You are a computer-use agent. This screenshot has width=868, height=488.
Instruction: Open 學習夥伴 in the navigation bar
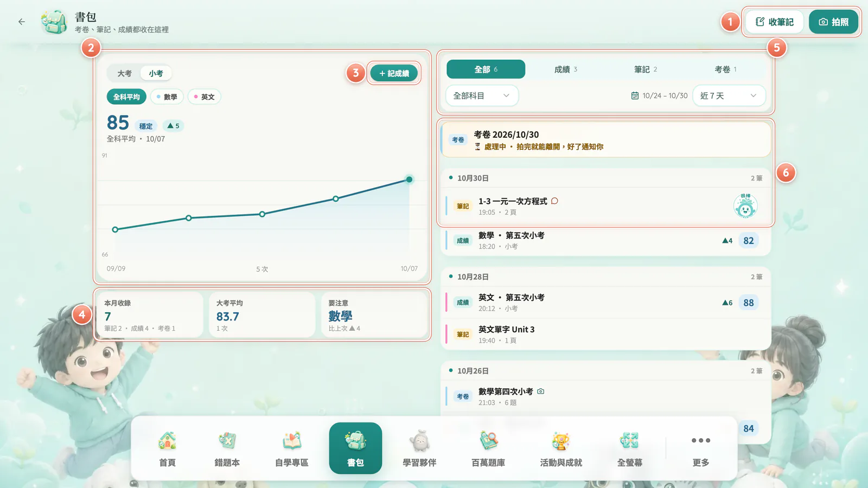tap(419, 448)
